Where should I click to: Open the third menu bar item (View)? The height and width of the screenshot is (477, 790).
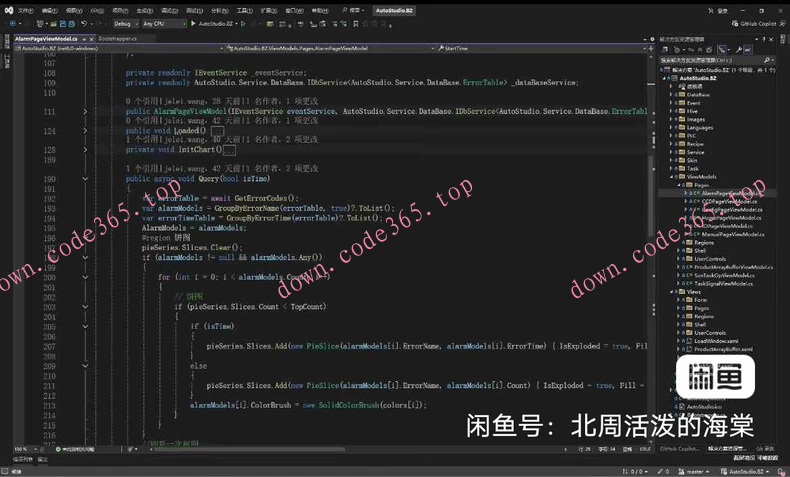pos(74,10)
